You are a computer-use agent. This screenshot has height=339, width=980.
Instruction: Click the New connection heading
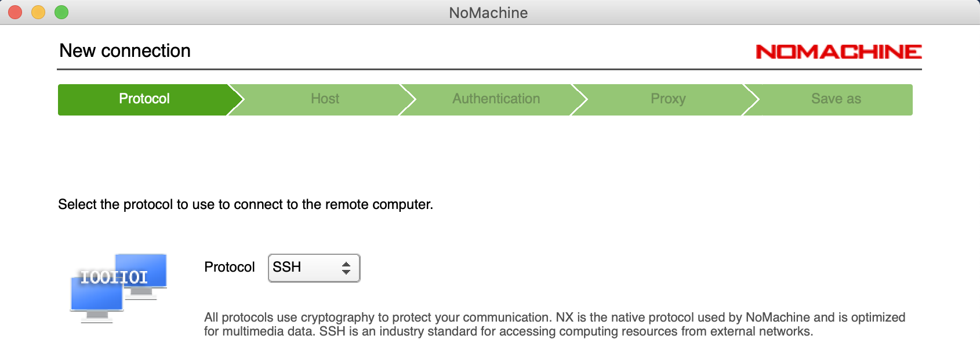pos(125,51)
